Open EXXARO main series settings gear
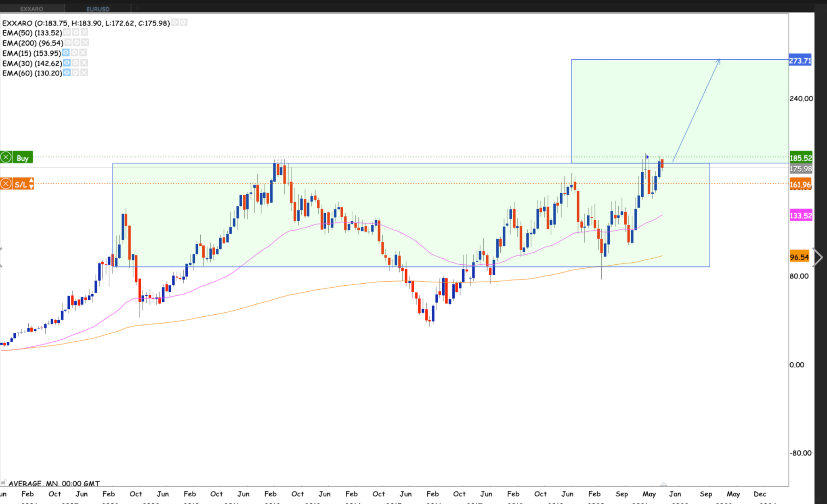 (x=183, y=22)
